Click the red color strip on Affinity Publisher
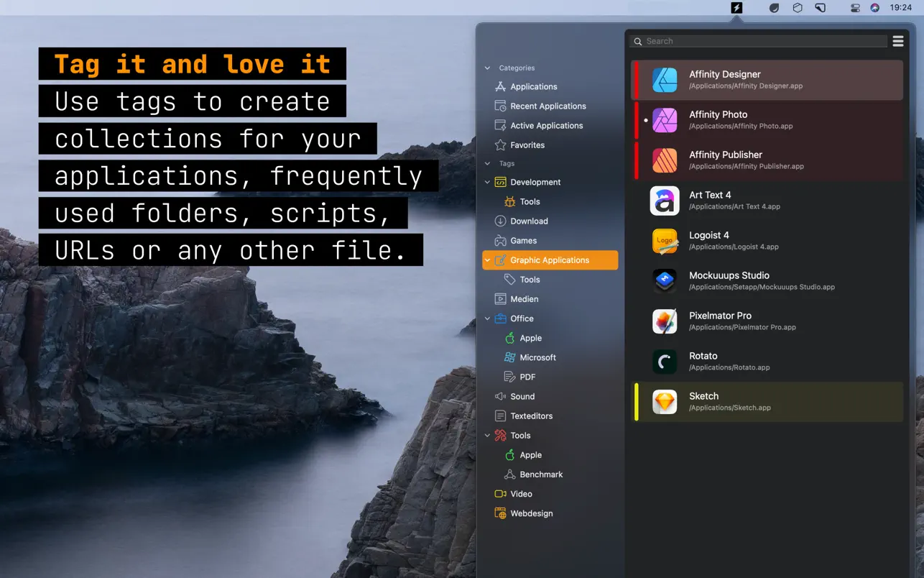This screenshot has height=578, width=924. (635, 160)
